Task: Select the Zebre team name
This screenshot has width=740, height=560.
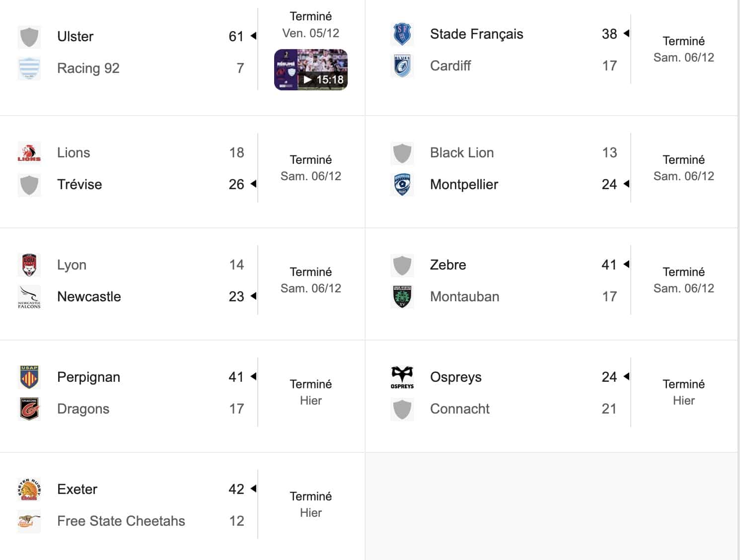Action: (448, 265)
